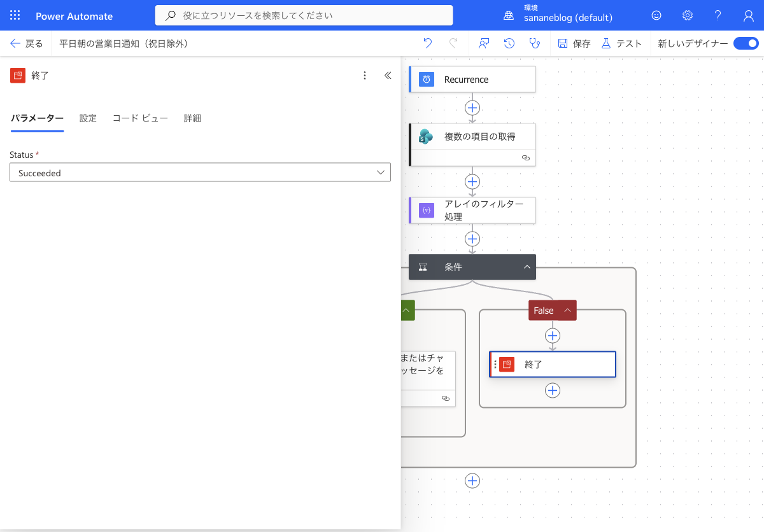Image resolution: width=764 pixels, height=532 pixels.
Task: Open the app launcher waffle menu
Action: [x=15, y=16]
